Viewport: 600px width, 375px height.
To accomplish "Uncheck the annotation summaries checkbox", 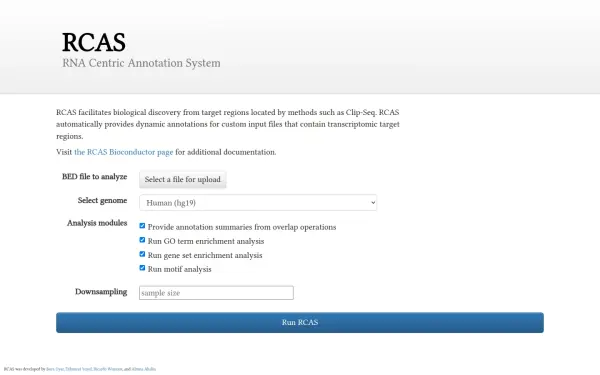I will [x=142, y=226].
